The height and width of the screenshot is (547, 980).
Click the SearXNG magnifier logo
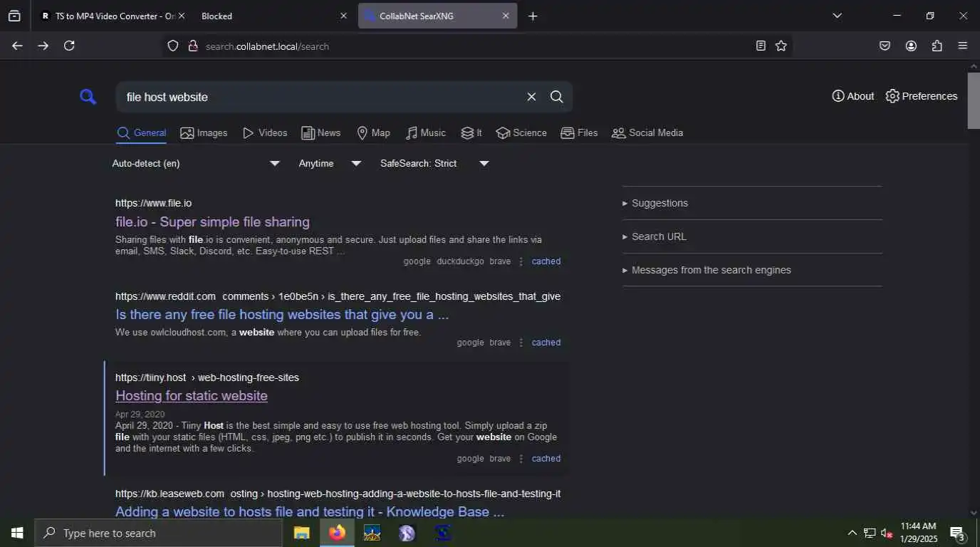[x=88, y=97]
